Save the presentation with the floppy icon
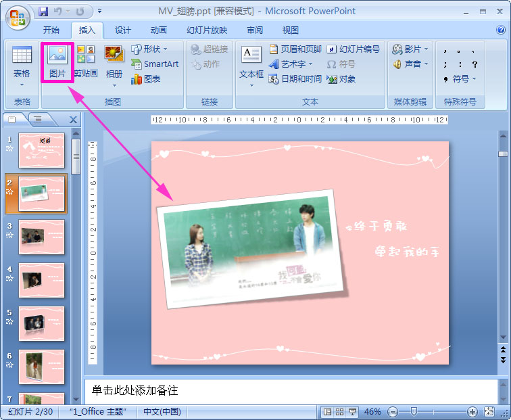The width and height of the screenshot is (511, 420). [43, 11]
